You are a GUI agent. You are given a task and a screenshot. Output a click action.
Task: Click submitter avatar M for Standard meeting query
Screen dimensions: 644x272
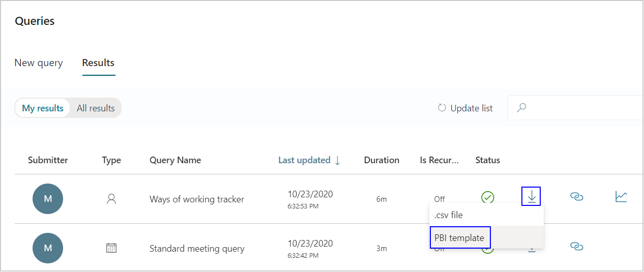tap(48, 248)
